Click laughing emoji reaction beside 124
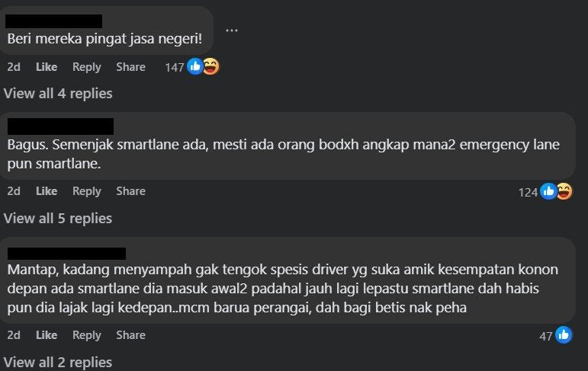588x371 pixels. point(564,191)
